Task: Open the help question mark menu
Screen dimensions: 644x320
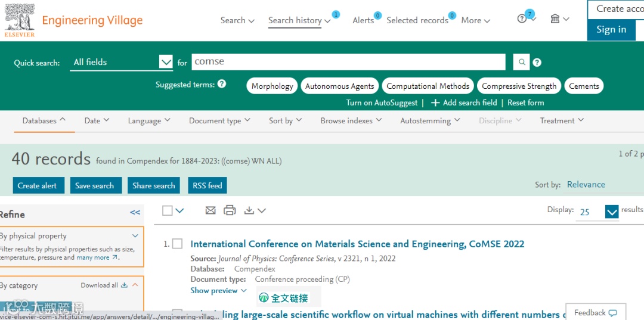Action: pos(523,19)
